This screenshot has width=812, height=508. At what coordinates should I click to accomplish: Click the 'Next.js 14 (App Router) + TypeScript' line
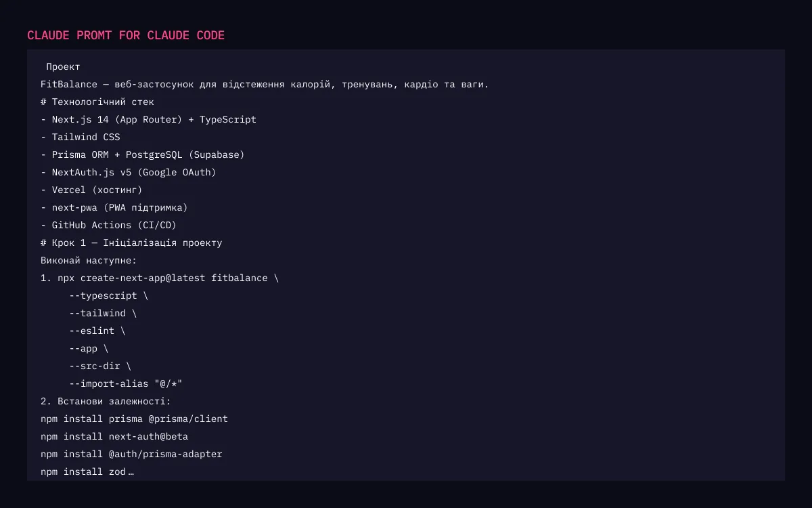tap(148, 119)
